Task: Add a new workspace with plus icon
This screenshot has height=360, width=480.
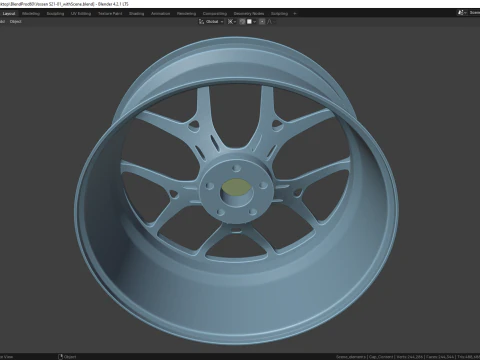Action: coord(295,14)
